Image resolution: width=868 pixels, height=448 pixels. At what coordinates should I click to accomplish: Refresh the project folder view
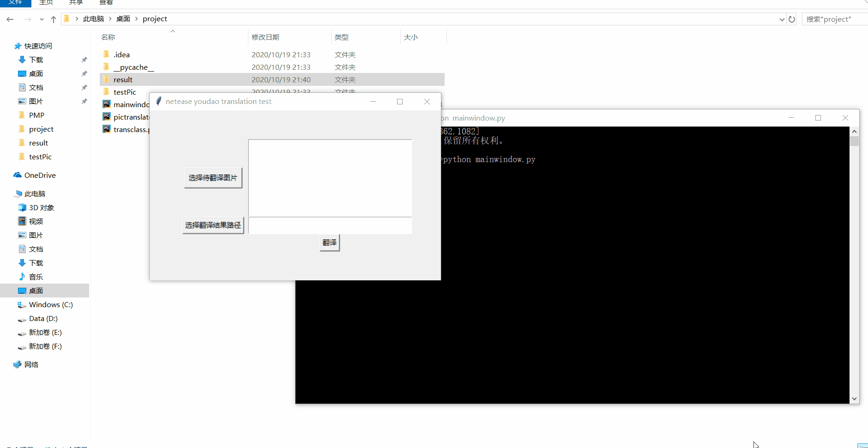point(792,19)
